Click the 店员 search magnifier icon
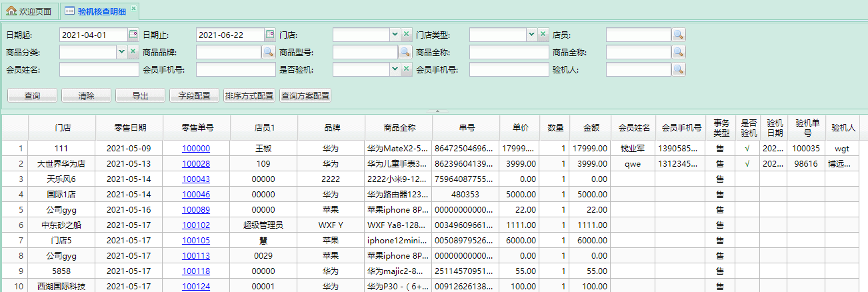 679,35
